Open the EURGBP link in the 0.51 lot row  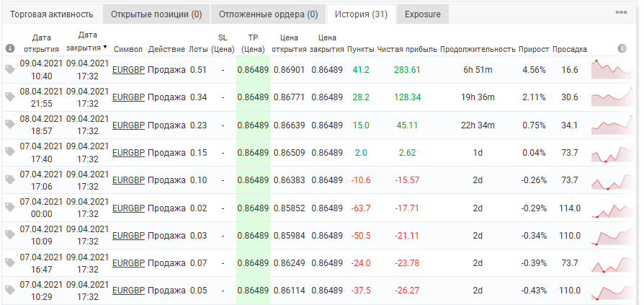pyautogui.click(x=128, y=70)
